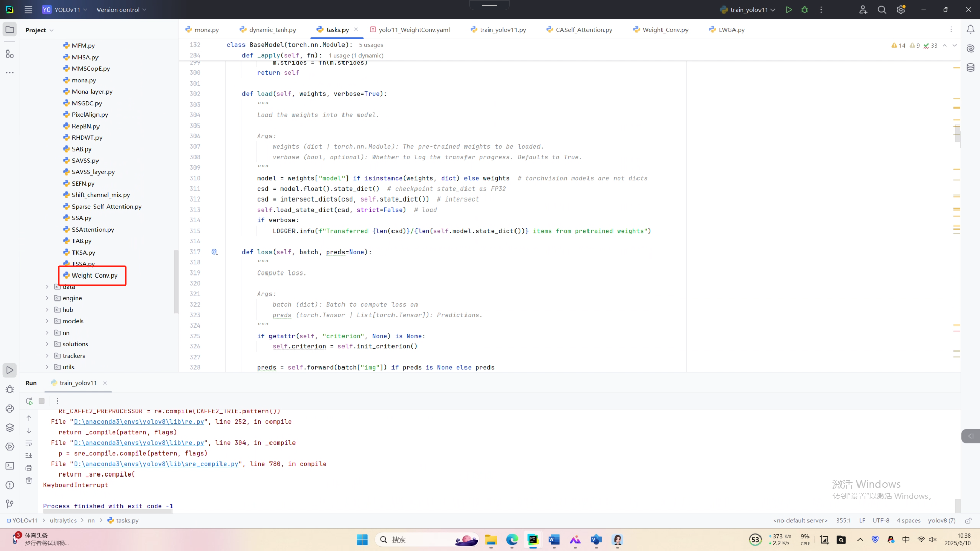Click the yolov8 (7) interpreter in status bar
This screenshot has width=980, height=551.
[x=942, y=521]
